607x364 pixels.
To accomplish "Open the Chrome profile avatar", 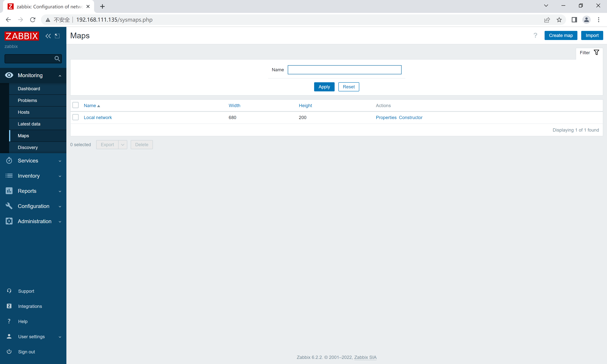I will point(586,20).
